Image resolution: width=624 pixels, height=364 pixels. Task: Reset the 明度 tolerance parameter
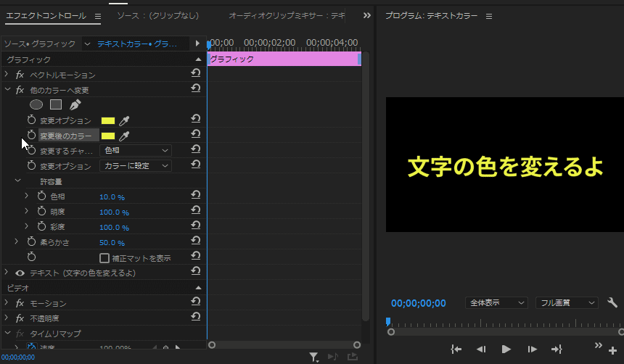(195, 210)
